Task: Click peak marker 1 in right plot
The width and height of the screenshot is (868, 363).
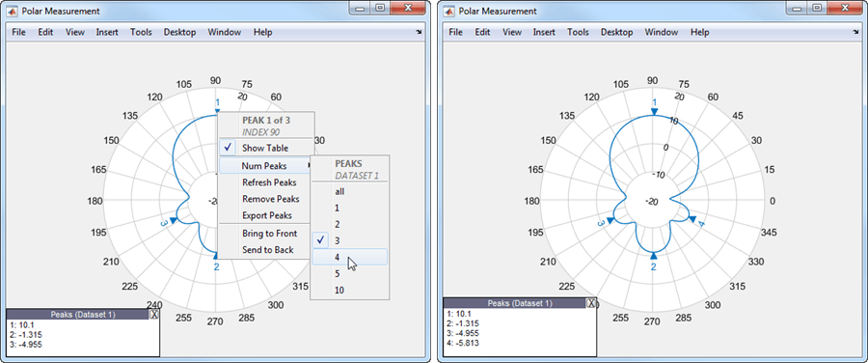Action: (654, 111)
